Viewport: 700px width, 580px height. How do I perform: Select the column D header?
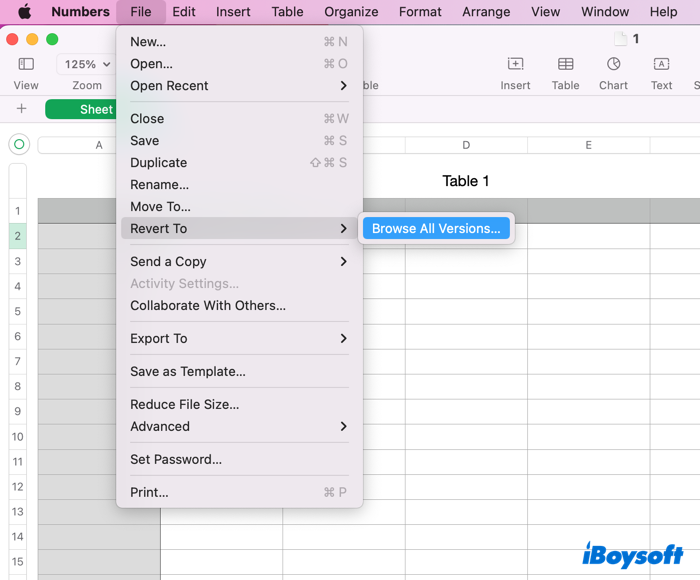point(466,146)
